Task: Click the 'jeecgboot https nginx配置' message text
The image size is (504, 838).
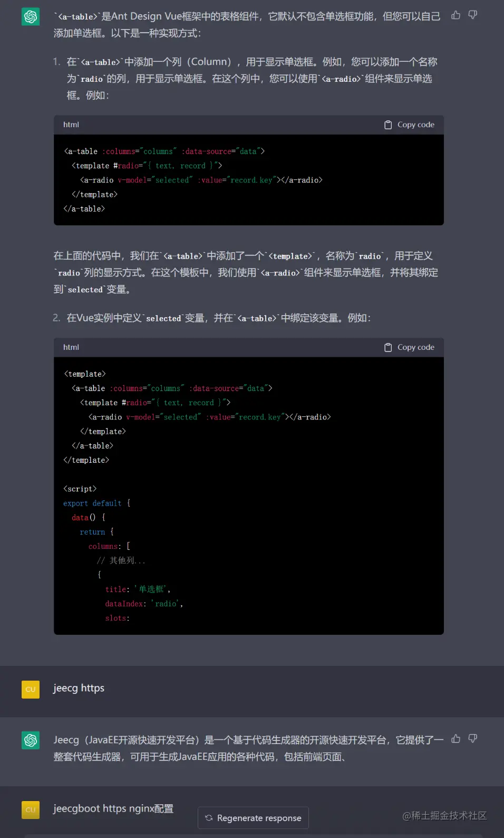Action: click(113, 809)
